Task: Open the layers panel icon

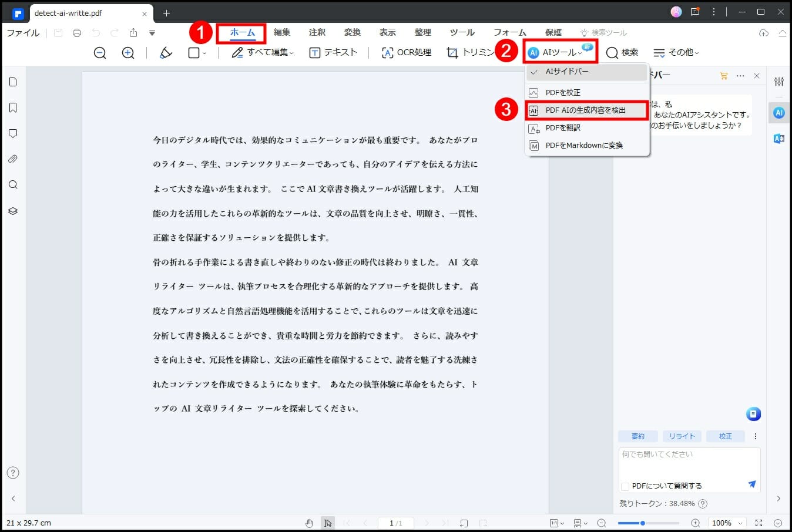Action: (13, 211)
